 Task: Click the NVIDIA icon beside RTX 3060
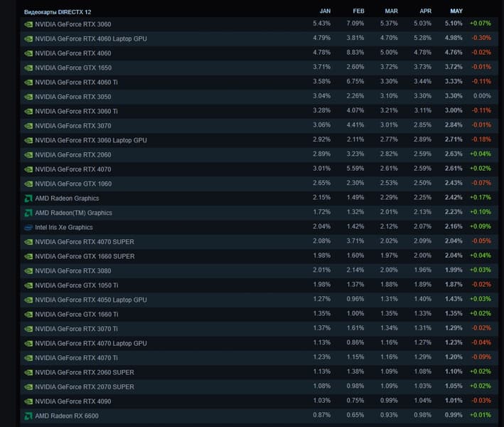coord(28,24)
